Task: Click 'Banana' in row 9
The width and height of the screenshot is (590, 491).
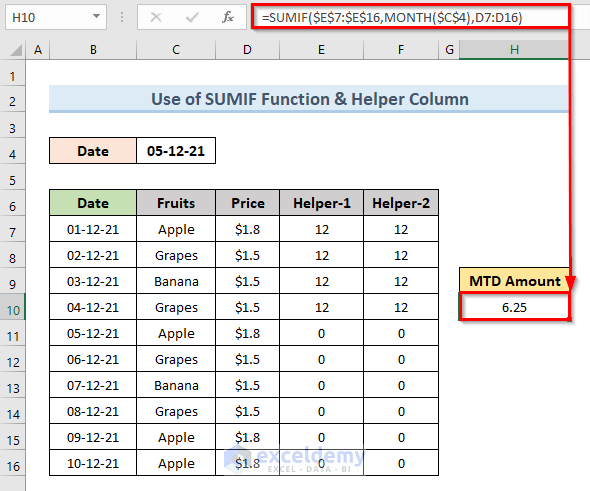Action: coord(176,281)
